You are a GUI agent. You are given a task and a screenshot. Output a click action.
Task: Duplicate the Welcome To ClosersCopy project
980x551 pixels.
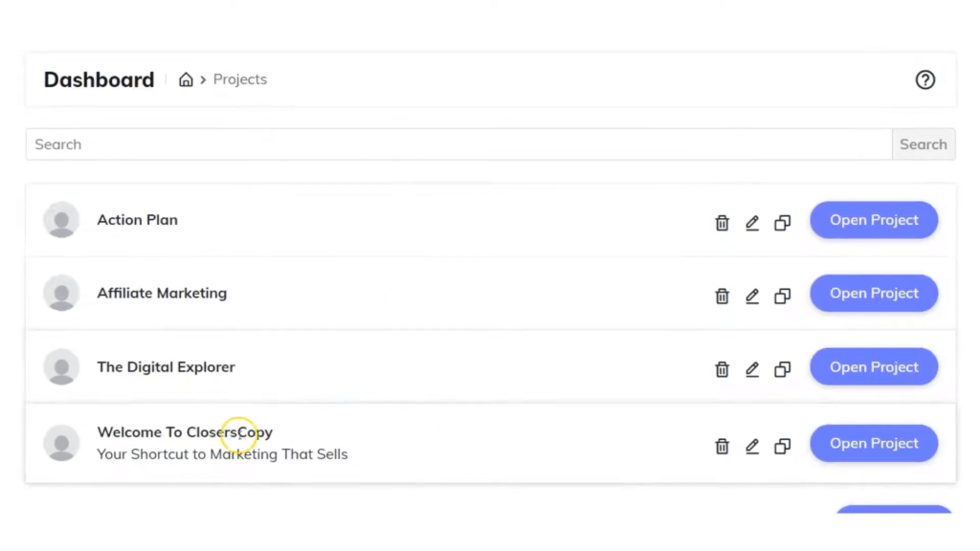(782, 446)
